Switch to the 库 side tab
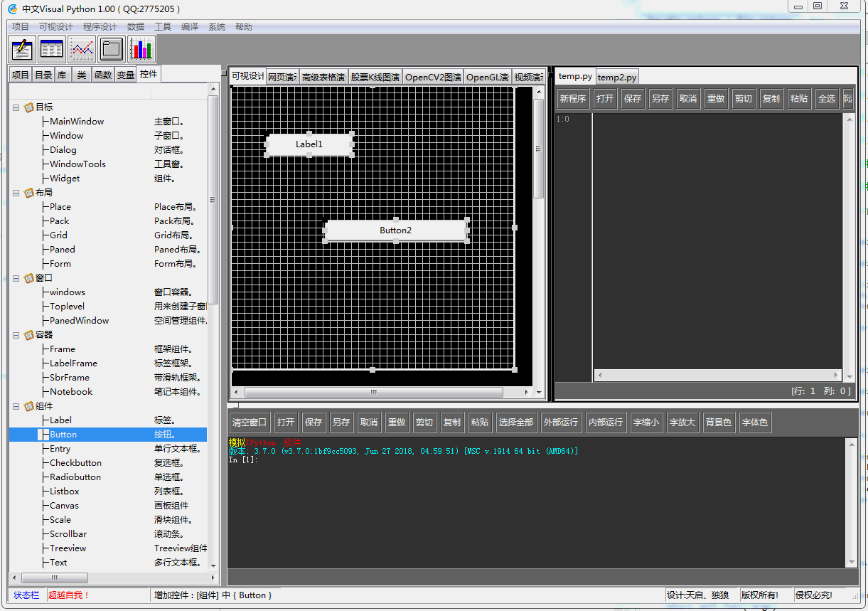 tap(63, 75)
